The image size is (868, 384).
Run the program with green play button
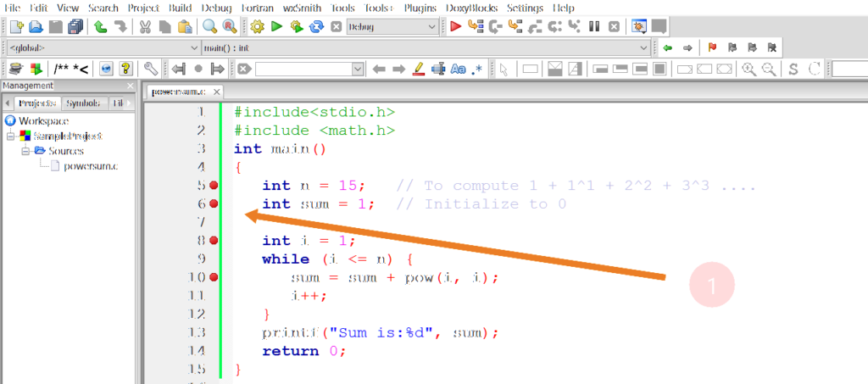point(276,26)
